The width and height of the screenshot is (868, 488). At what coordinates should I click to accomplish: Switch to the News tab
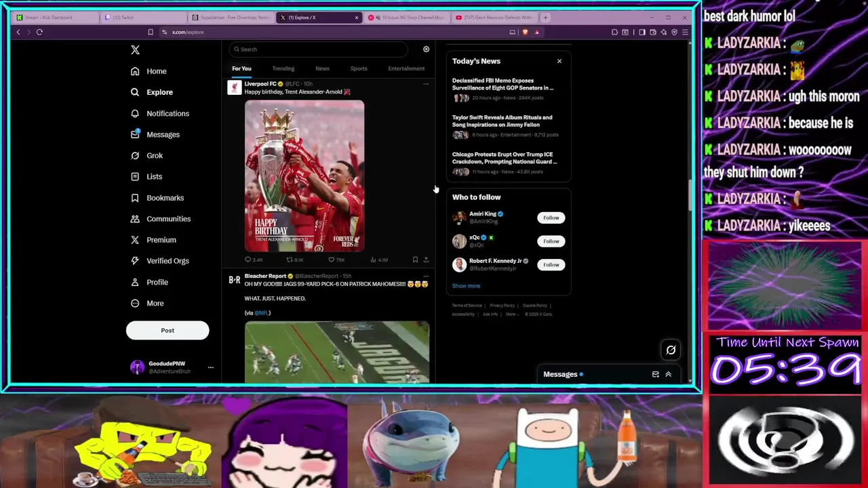point(322,68)
